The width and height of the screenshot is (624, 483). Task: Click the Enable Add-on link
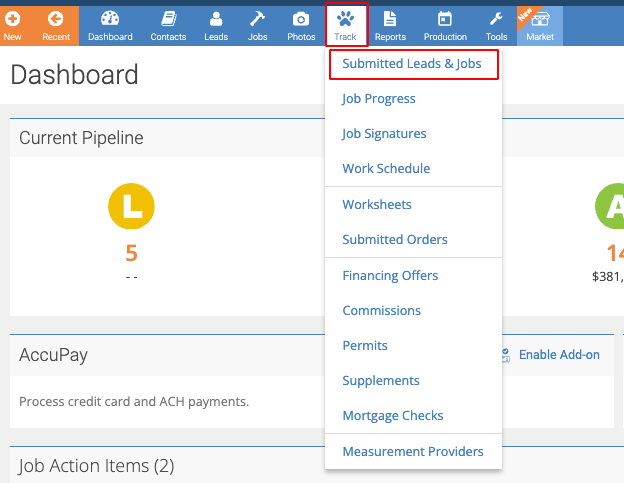559,354
